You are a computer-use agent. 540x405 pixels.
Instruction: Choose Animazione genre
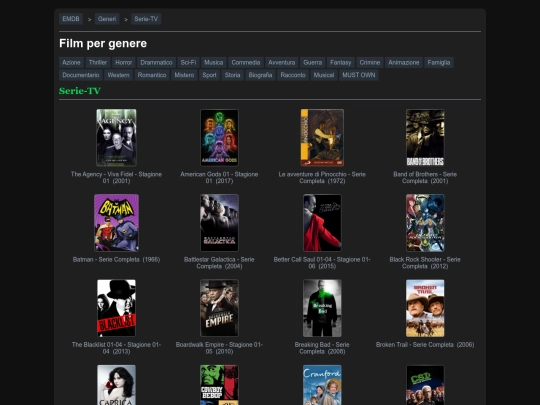click(404, 63)
